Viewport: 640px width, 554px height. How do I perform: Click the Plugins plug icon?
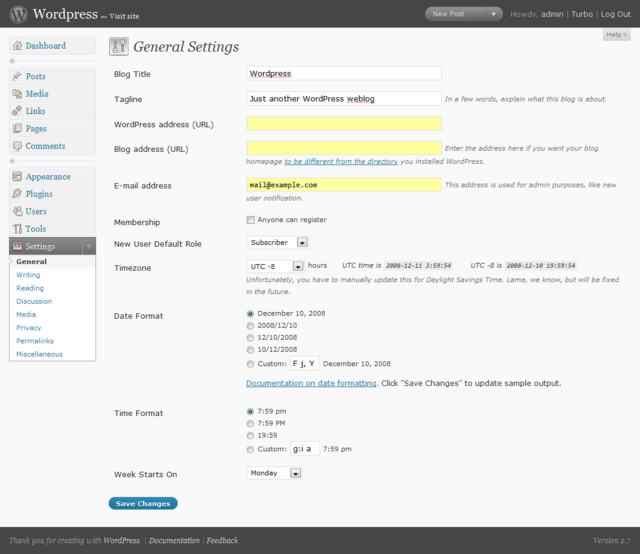click(17, 194)
